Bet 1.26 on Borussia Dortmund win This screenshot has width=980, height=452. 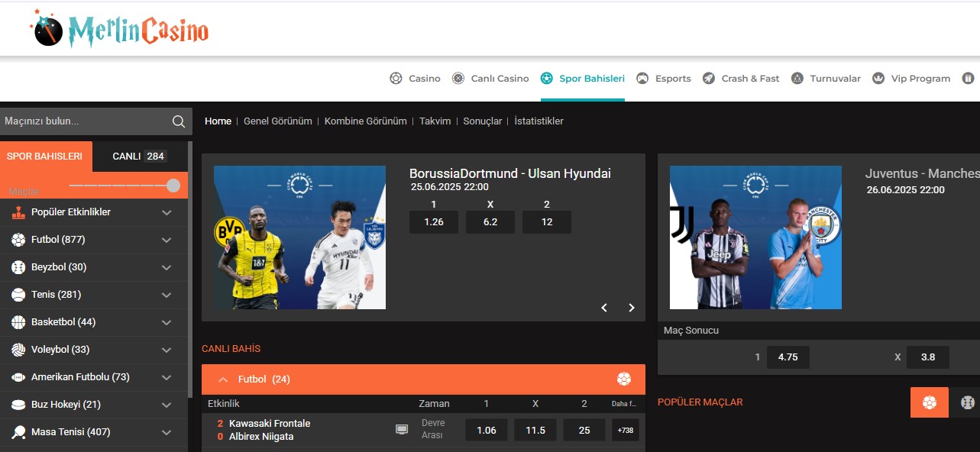[434, 222]
